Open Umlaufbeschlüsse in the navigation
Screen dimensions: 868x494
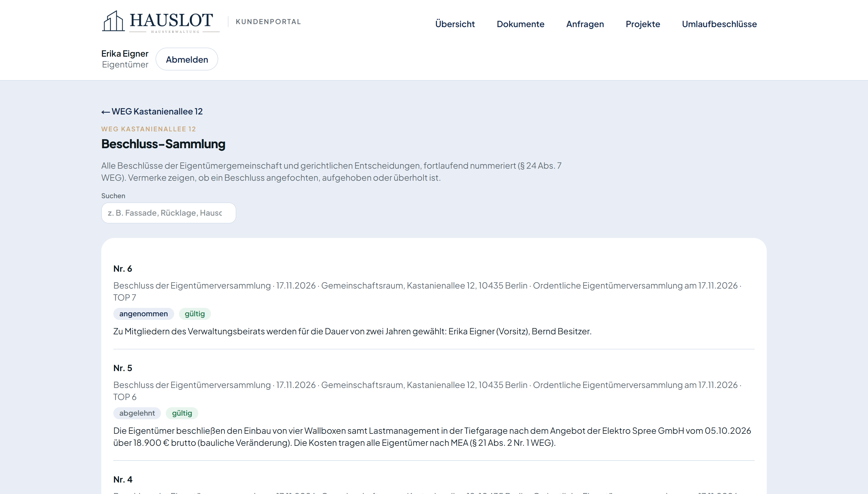(x=719, y=24)
